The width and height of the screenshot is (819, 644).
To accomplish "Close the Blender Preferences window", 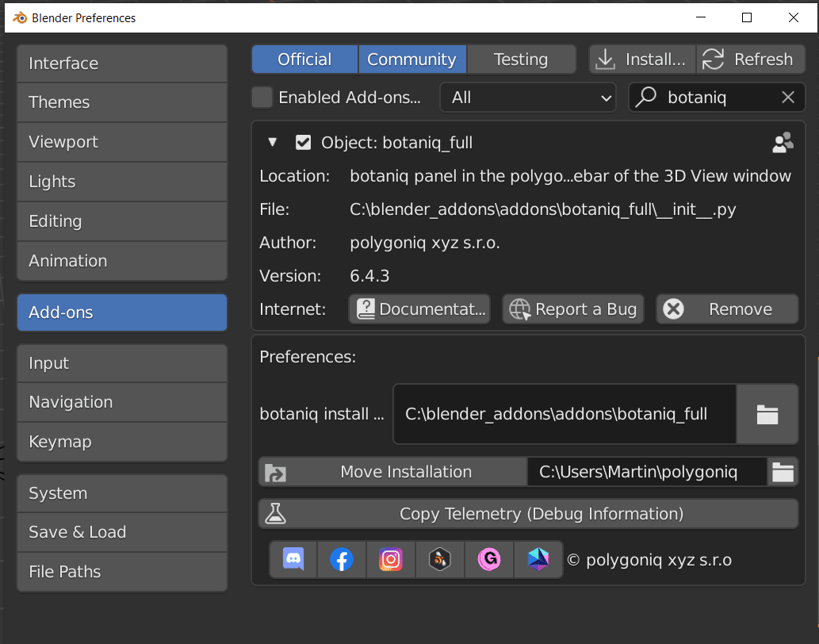I will (794, 17).
